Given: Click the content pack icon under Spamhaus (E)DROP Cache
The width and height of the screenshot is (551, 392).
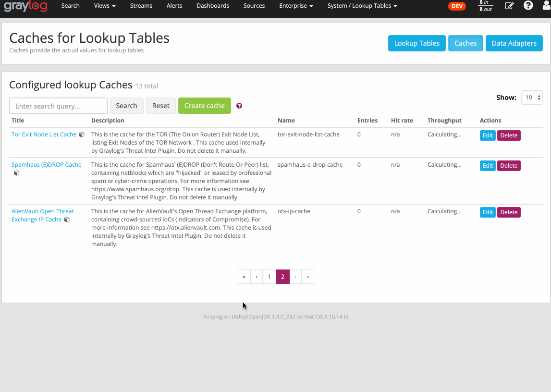Looking at the screenshot, I should tap(16, 173).
